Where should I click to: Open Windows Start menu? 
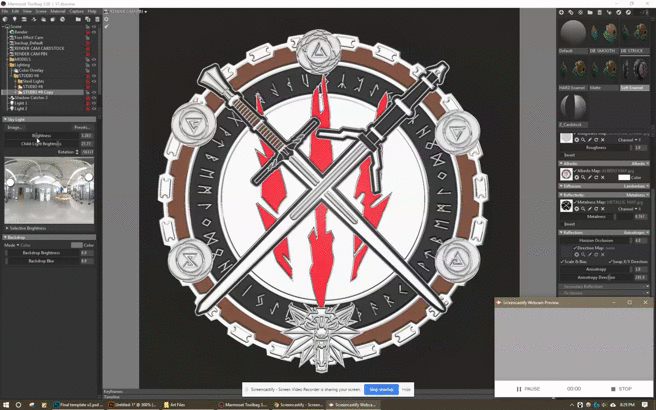tap(6, 405)
